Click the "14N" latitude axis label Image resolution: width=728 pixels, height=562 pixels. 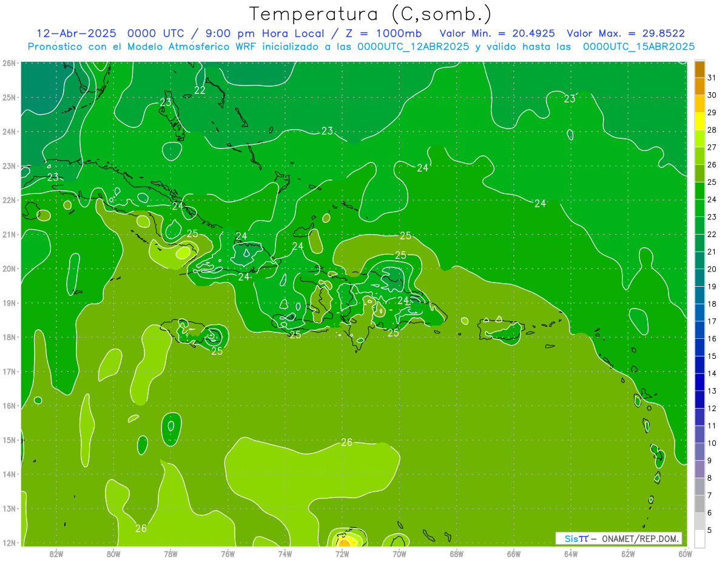pyautogui.click(x=8, y=474)
